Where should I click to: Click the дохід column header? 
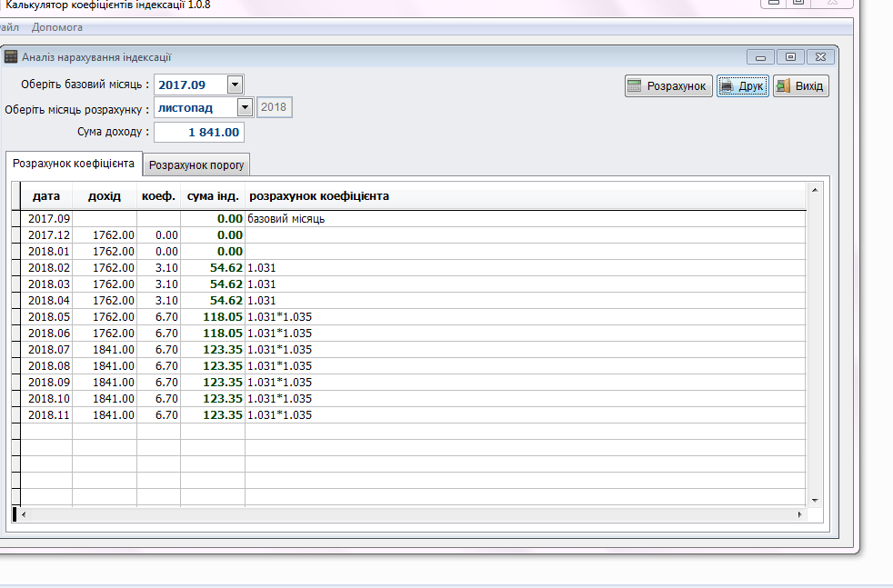[x=105, y=196]
